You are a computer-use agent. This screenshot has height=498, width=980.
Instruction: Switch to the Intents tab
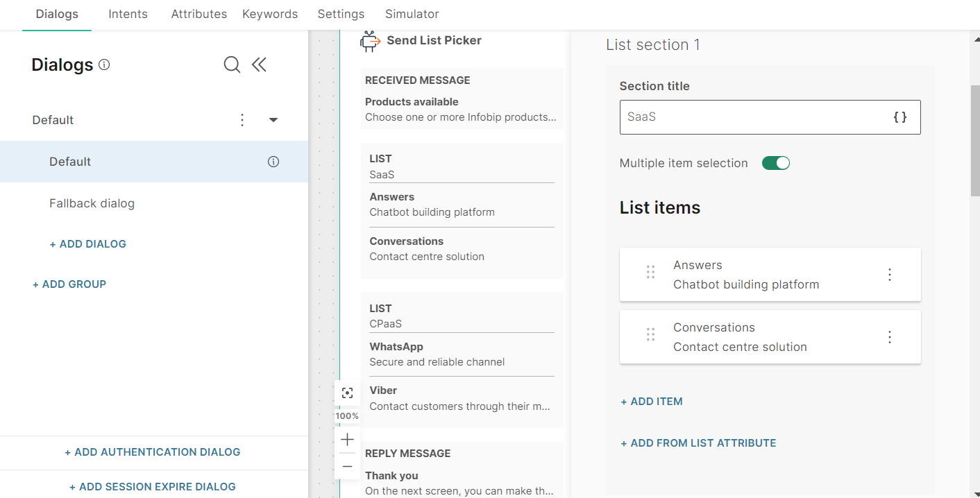128,14
